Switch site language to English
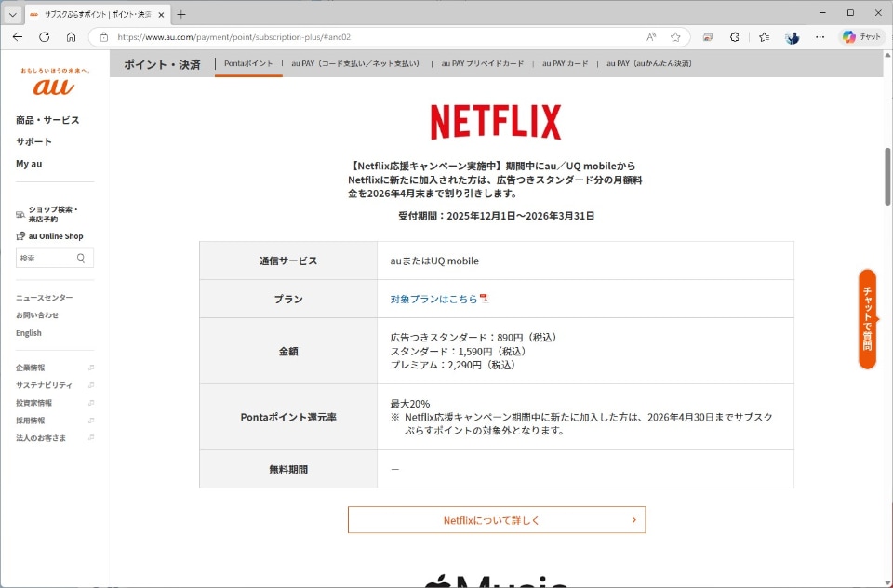The height and width of the screenshot is (588, 893). (29, 333)
